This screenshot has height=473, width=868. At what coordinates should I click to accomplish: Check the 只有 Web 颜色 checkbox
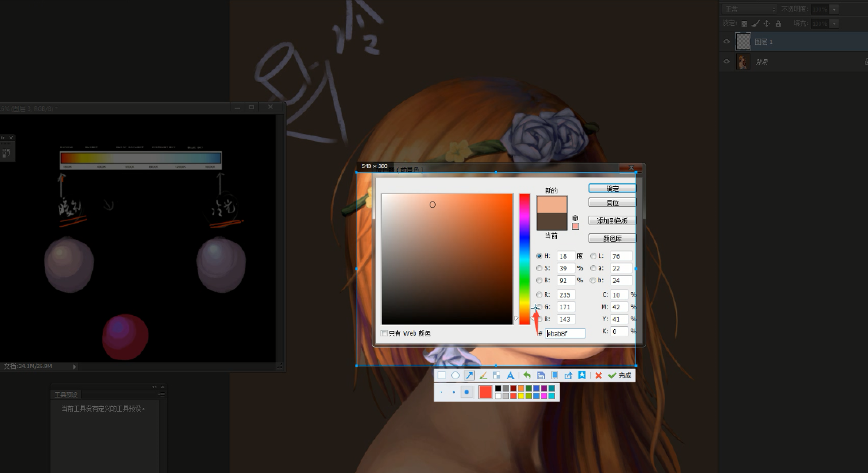[384, 333]
